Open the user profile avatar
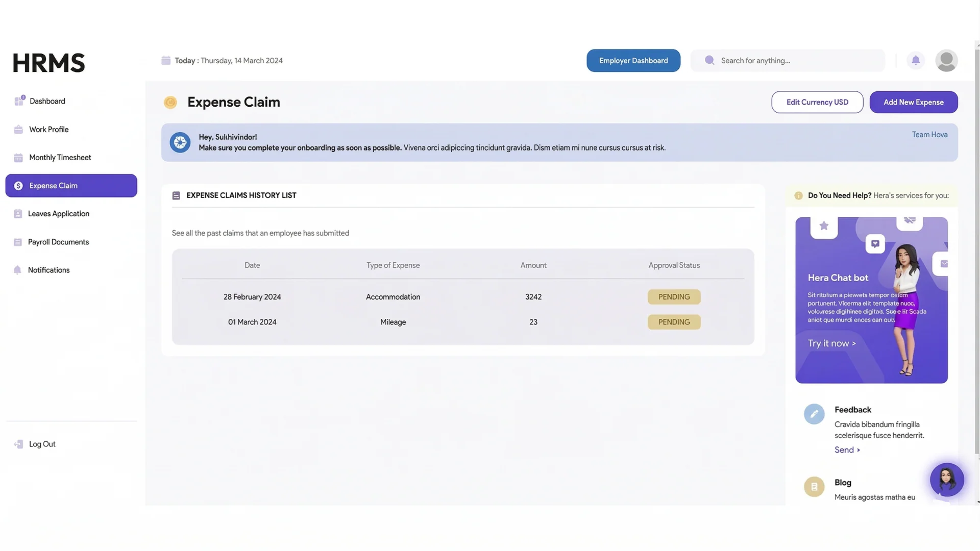The width and height of the screenshot is (980, 551). tap(946, 60)
